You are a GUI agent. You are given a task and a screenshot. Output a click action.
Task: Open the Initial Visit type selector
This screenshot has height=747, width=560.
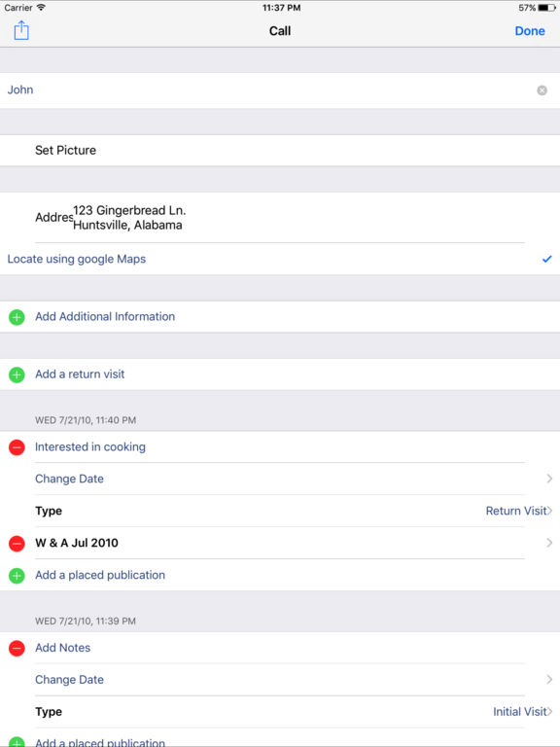(x=522, y=712)
